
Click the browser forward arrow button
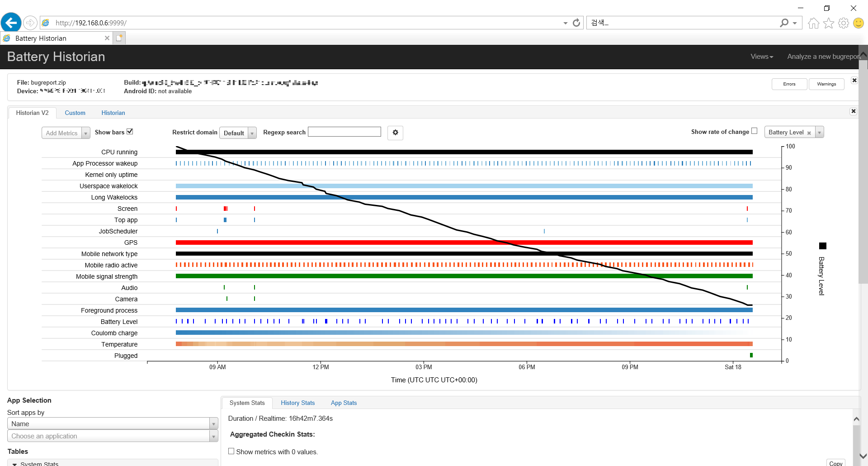[x=30, y=23]
